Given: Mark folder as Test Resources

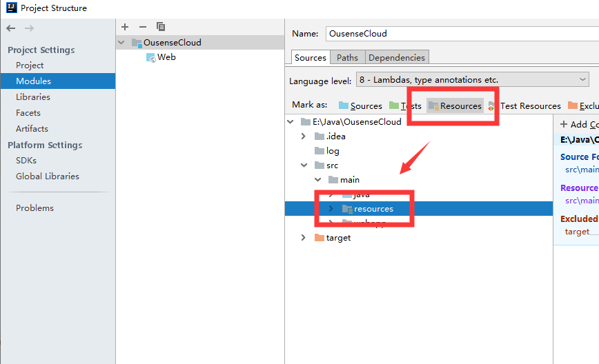Looking at the screenshot, I should point(524,105).
